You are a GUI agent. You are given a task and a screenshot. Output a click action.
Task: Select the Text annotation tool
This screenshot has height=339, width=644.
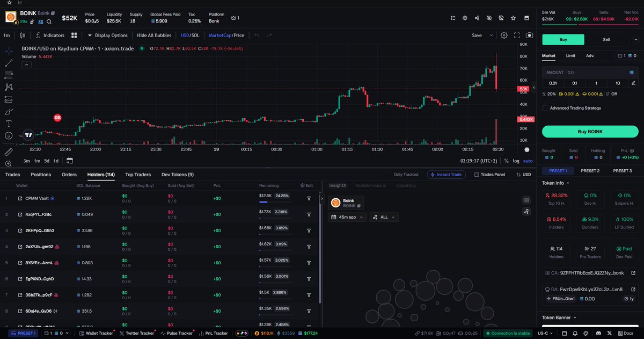click(x=9, y=124)
